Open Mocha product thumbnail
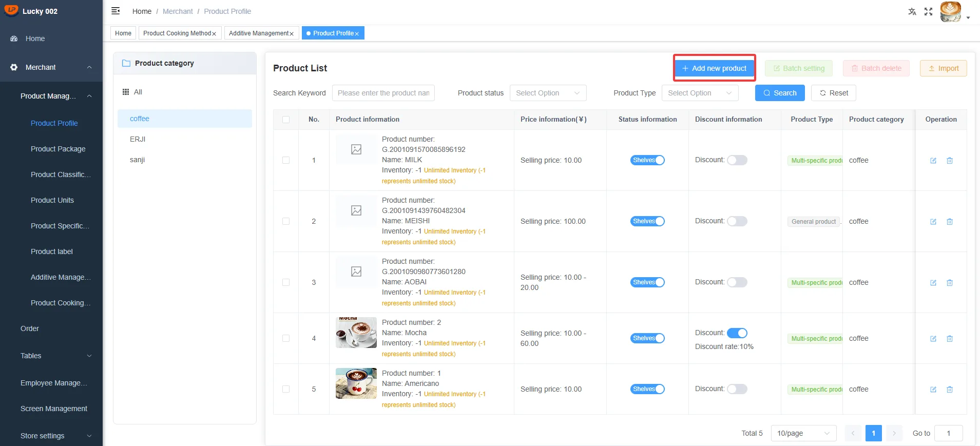 click(356, 333)
